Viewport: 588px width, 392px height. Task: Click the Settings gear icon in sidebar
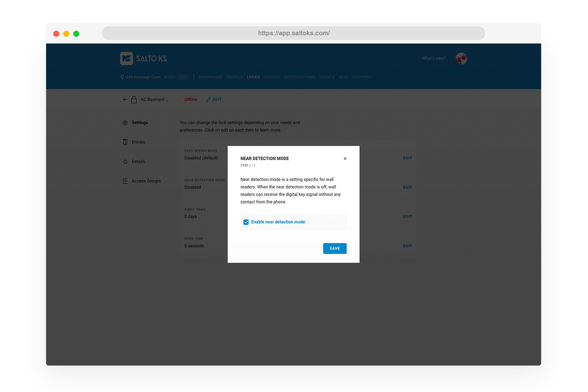pos(125,123)
